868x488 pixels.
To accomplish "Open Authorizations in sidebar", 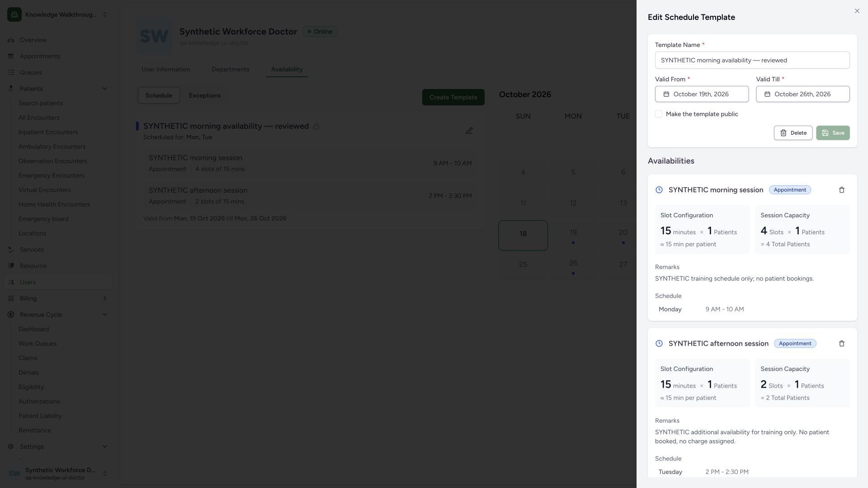I will (x=39, y=401).
